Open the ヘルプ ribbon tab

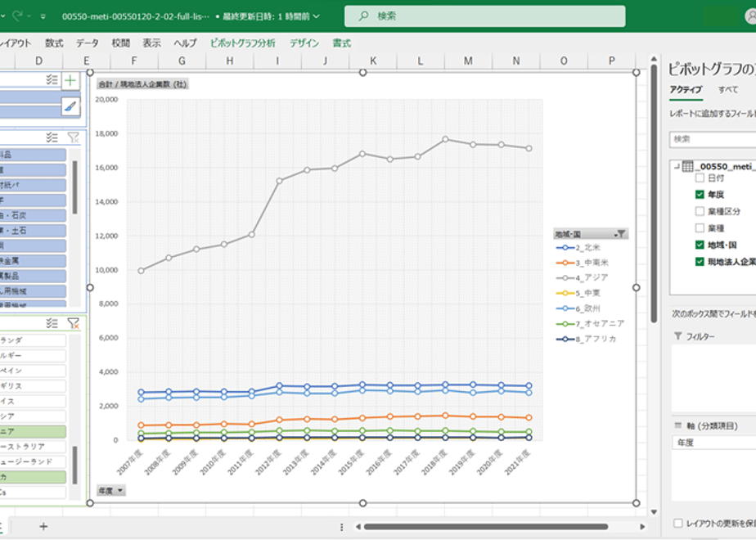point(185,43)
